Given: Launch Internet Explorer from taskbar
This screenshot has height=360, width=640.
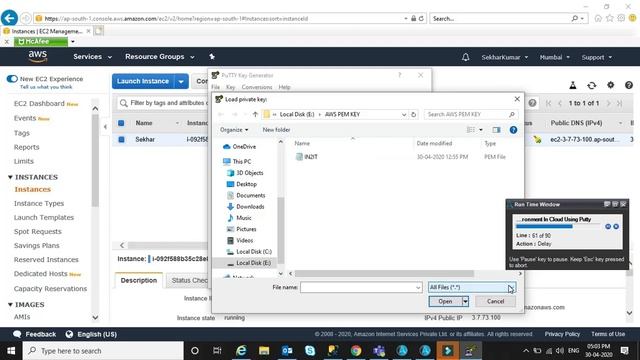Looking at the screenshot, I should (241, 351).
